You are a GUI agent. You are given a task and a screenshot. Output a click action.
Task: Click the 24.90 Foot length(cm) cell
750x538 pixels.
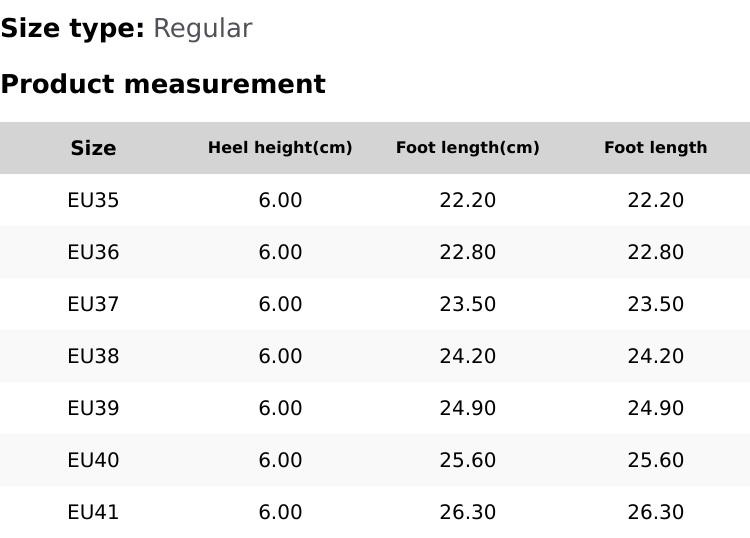pyautogui.click(x=468, y=408)
